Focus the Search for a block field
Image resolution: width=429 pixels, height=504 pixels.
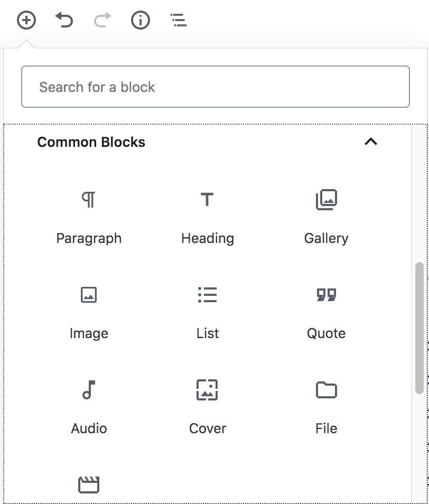[216, 87]
